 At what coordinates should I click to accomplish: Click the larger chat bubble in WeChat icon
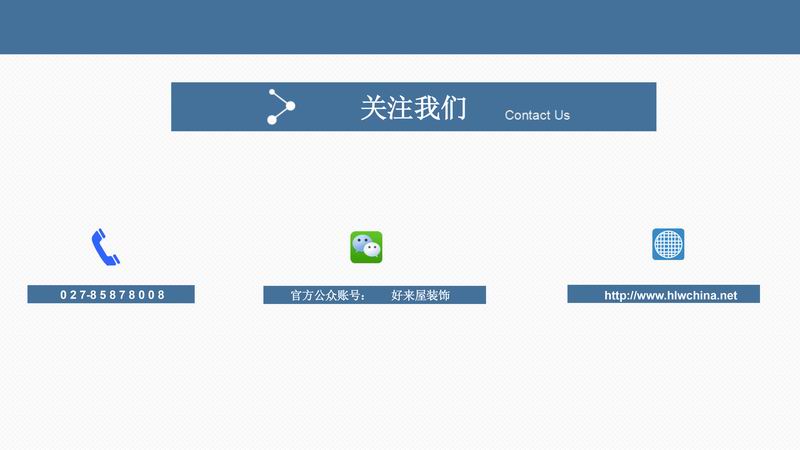(x=362, y=243)
